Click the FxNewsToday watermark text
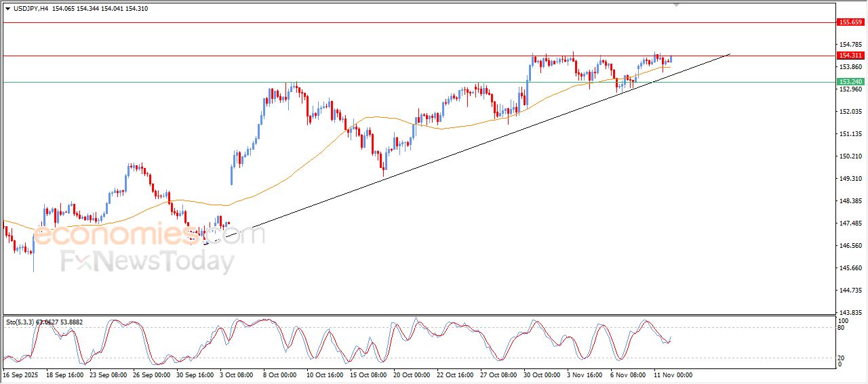Viewport: 868px width, 384px height. [x=148, y=261]
